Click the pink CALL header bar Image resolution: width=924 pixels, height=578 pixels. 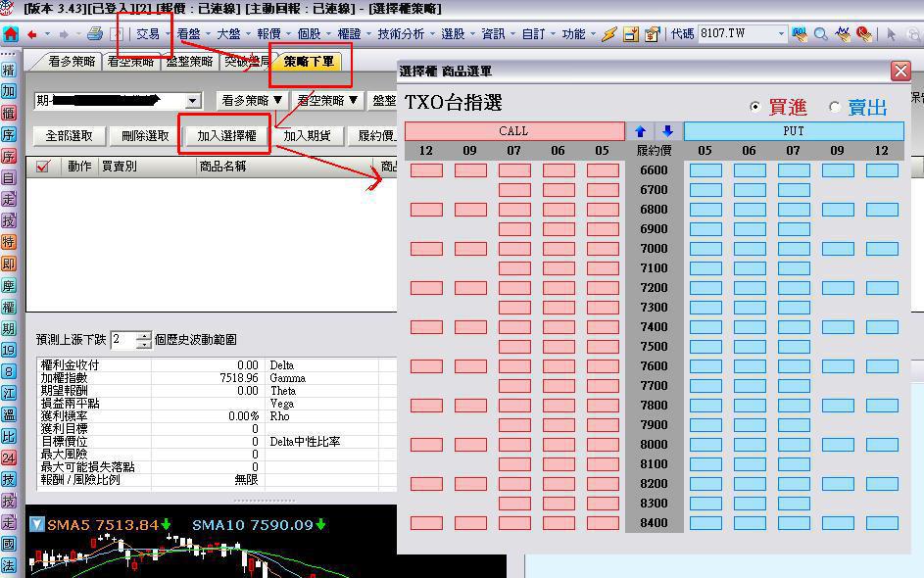514,131
